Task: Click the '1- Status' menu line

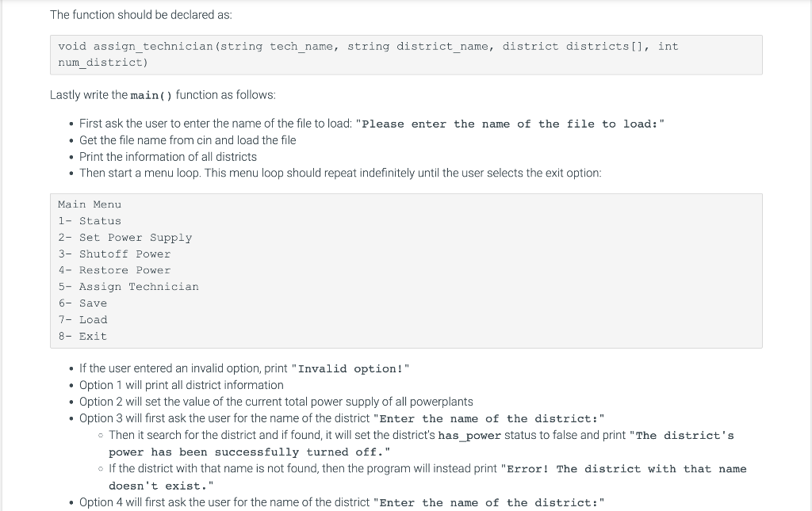Action: [x=90, y=221]
